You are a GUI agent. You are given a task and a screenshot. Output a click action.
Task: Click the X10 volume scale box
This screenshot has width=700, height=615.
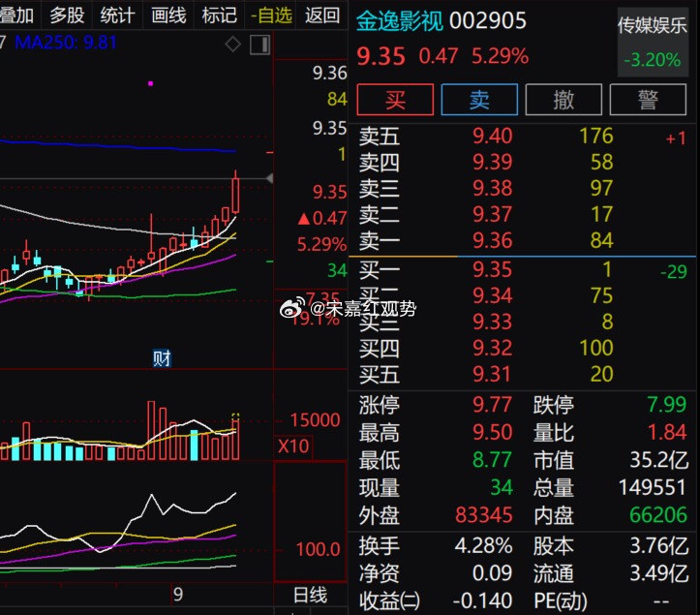point(293,446)
